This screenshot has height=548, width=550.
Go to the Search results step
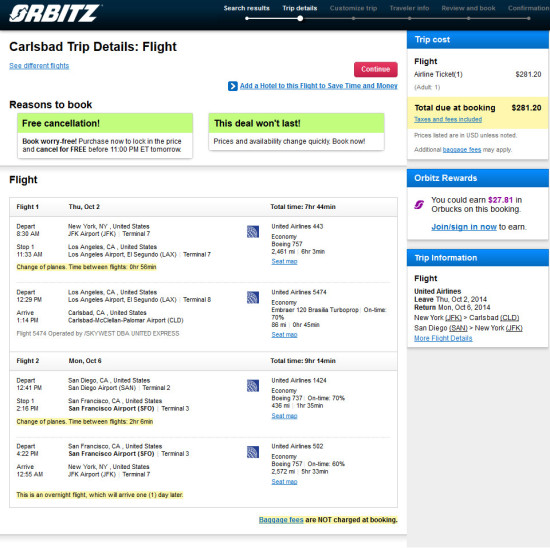click(x=247, y=8)
